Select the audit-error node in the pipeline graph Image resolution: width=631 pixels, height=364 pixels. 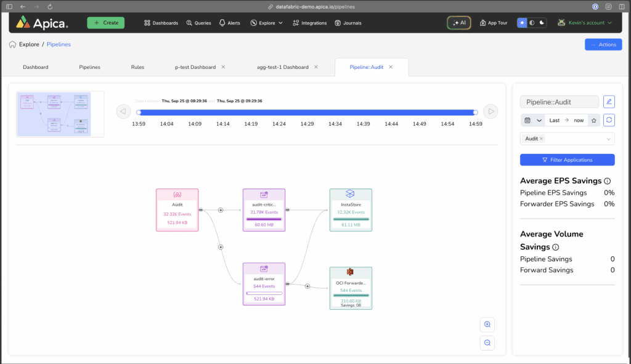(x=264, y=283)
